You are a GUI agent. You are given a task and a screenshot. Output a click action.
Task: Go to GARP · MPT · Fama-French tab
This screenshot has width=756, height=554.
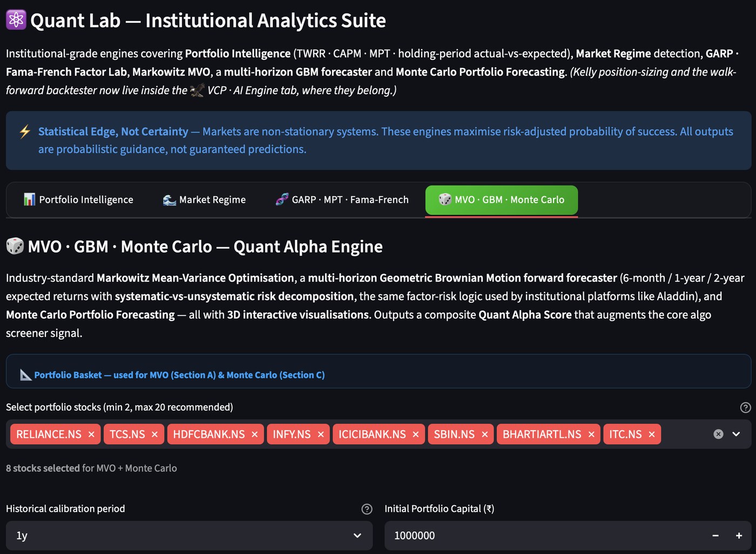point(342,200)
